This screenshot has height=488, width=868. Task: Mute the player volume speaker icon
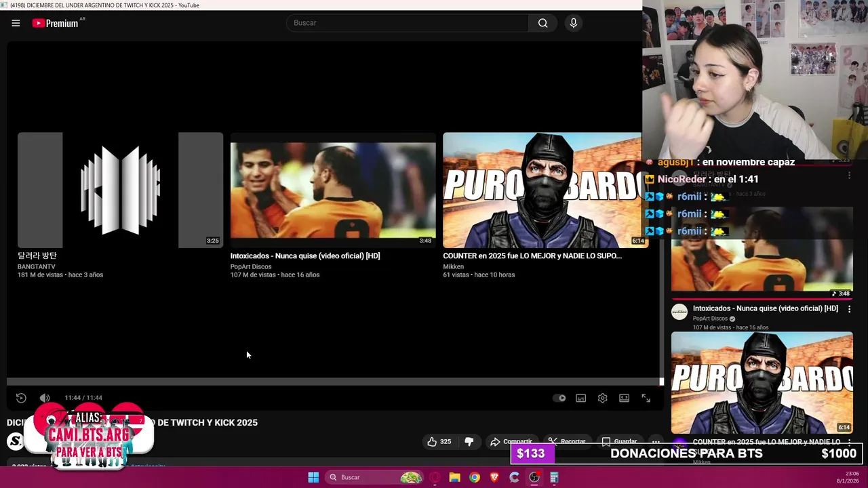pyautogui.click(x=45, y=398)
